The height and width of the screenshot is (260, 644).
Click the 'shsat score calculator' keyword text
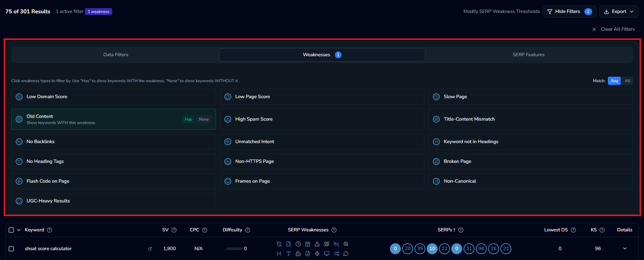(48, 249)
